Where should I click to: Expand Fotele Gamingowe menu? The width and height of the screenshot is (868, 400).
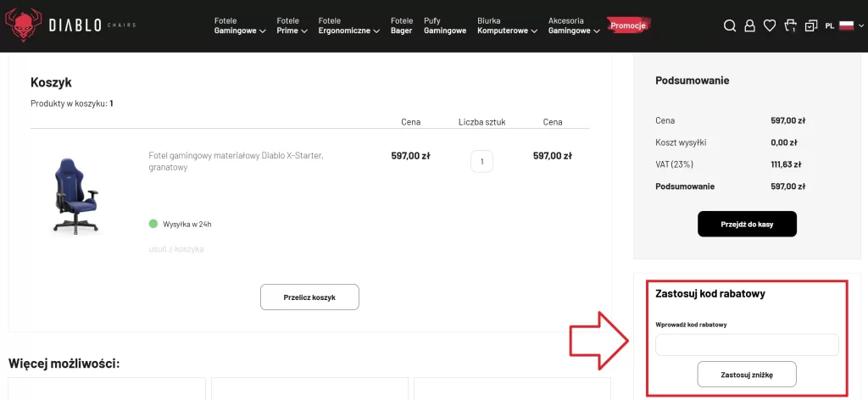point(240,26)
